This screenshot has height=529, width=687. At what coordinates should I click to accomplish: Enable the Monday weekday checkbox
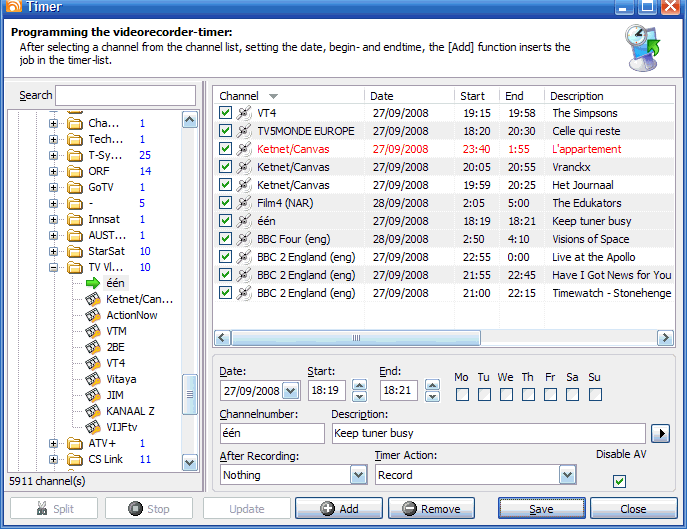tap(462, 395)
